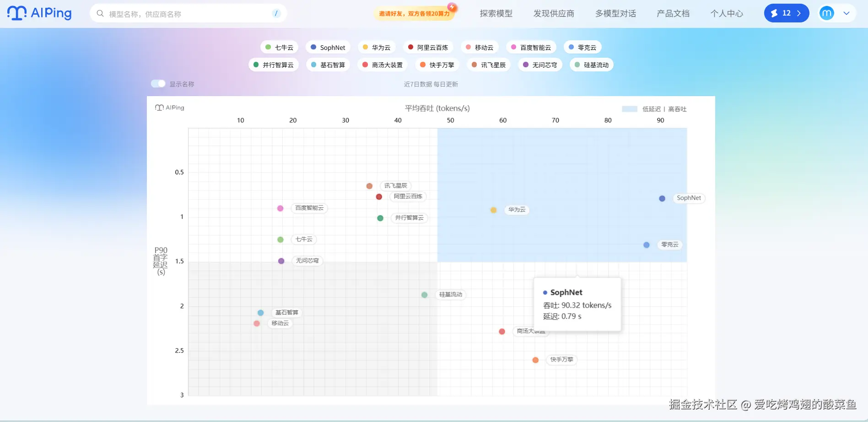Click the 阿里云百炼 red data point in chart
868x422 pixels.
pos(379,197)
